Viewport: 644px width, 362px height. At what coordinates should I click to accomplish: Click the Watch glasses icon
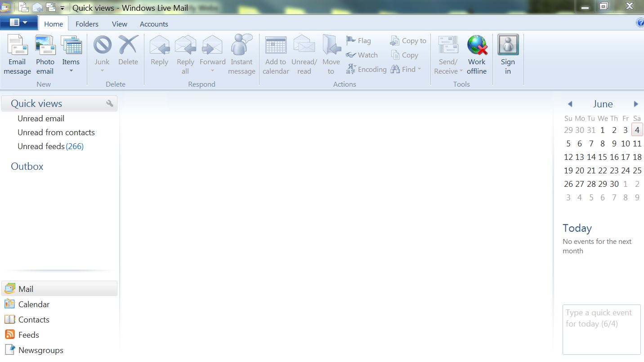coord(351,55)
